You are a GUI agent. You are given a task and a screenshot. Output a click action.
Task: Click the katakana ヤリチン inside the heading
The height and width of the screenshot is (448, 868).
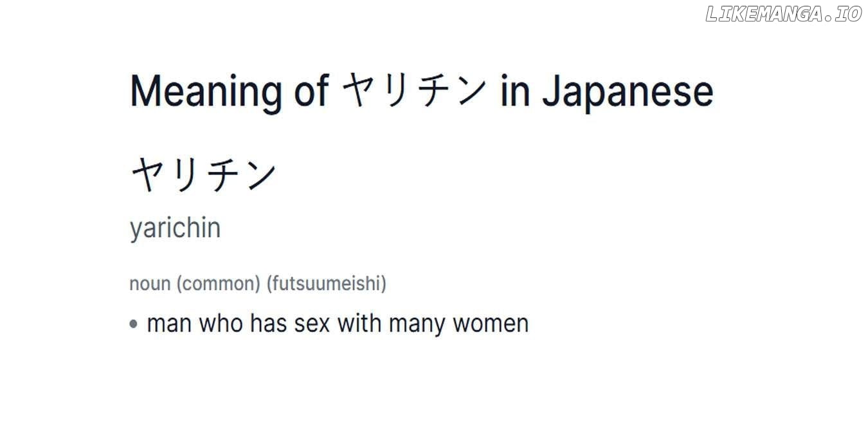click(x=413, y=91)
